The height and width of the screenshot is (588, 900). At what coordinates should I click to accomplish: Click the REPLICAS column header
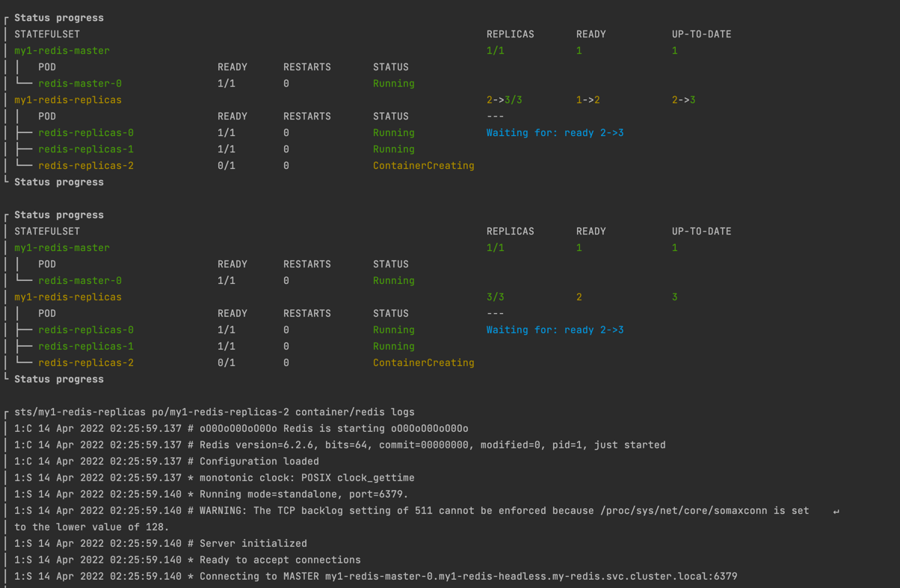tap(511, 34)
